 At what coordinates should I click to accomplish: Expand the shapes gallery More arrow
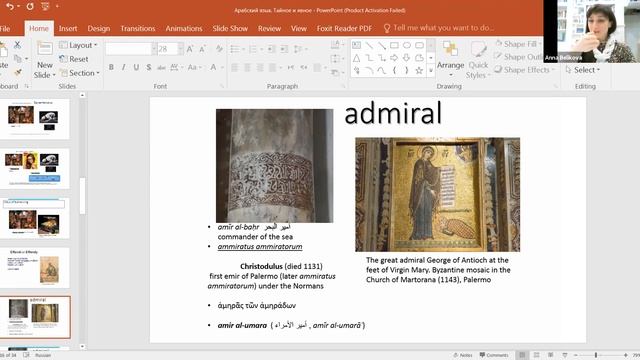pos(431,71)
